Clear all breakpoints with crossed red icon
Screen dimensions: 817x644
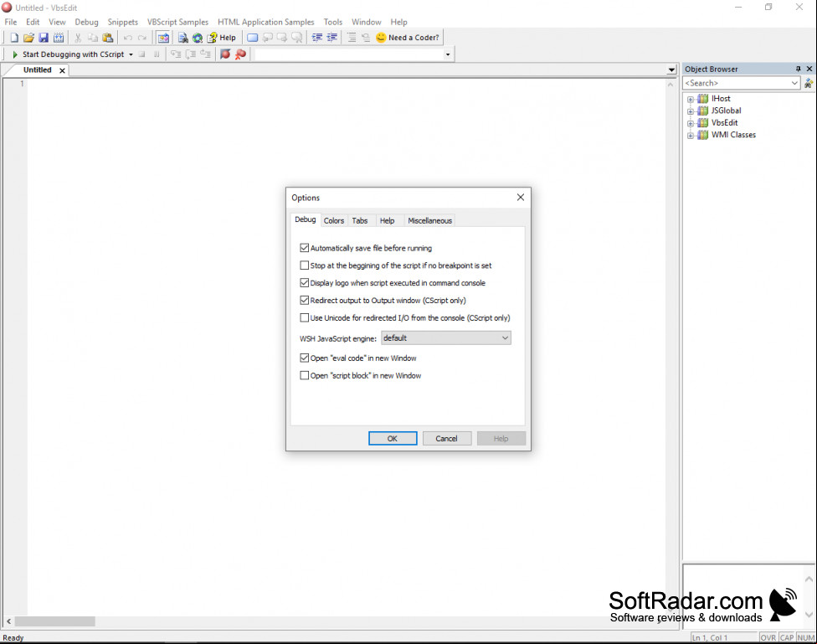pos(240,54)
